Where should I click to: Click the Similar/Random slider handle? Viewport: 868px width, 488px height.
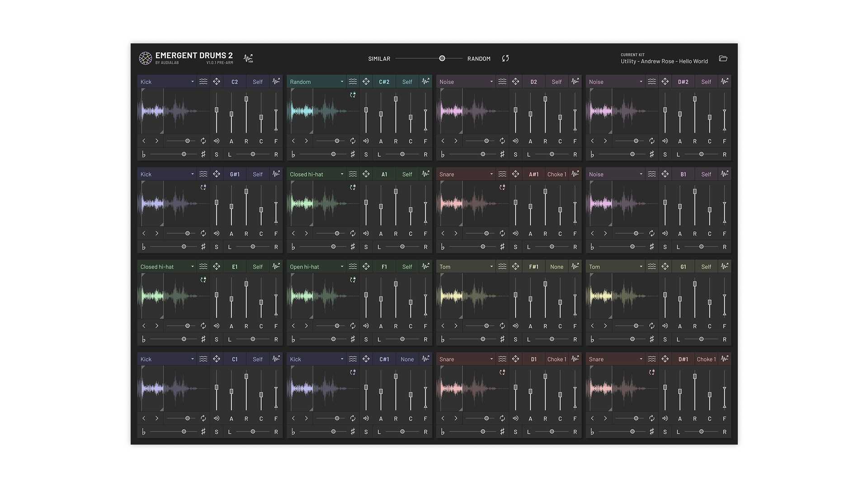[442, 58]
